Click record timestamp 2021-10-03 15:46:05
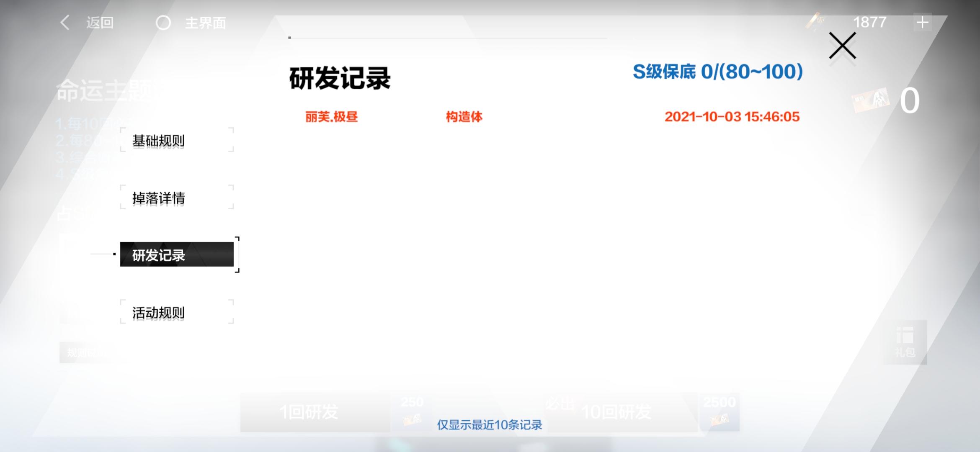The height and width of the screenshot is (452, 980). point(732,117)
